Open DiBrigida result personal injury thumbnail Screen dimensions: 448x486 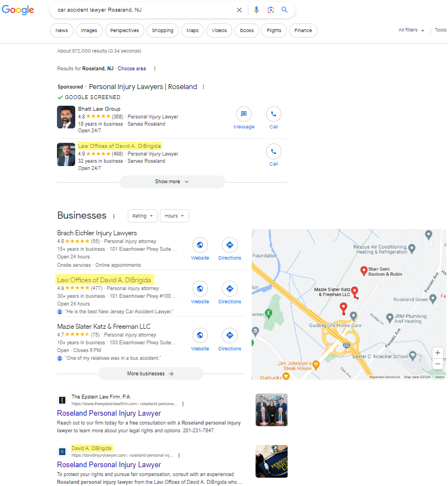point(272,461)
